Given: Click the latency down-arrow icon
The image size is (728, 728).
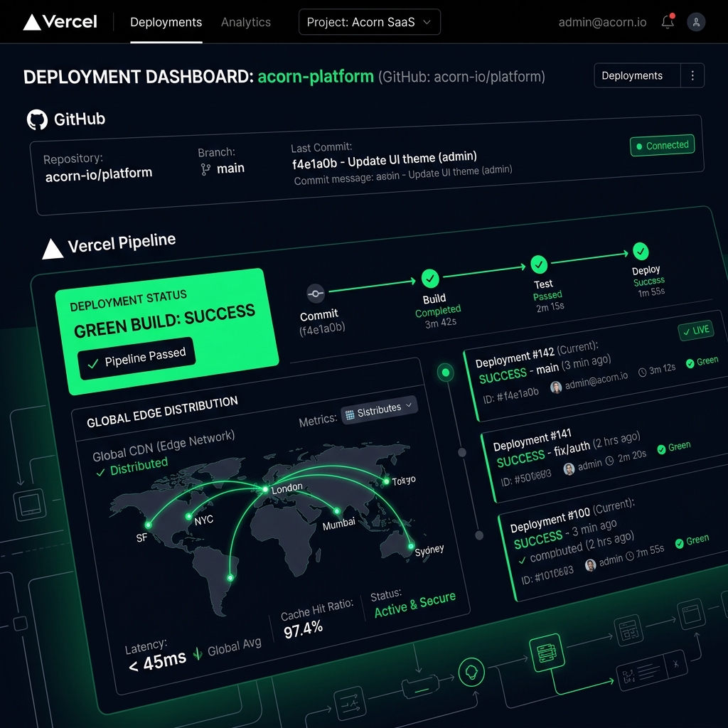Looking at the screenshot, I should 198,653.
